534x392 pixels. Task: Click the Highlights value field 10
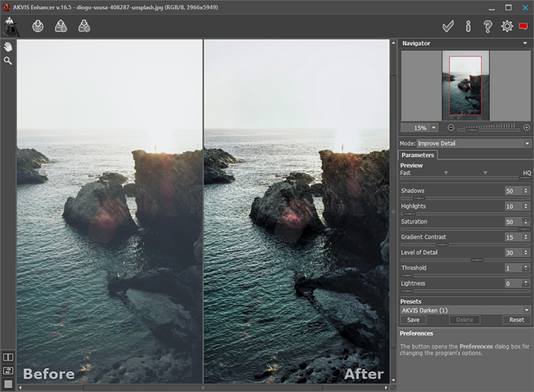pyautogui.click(x=513, y=206)
